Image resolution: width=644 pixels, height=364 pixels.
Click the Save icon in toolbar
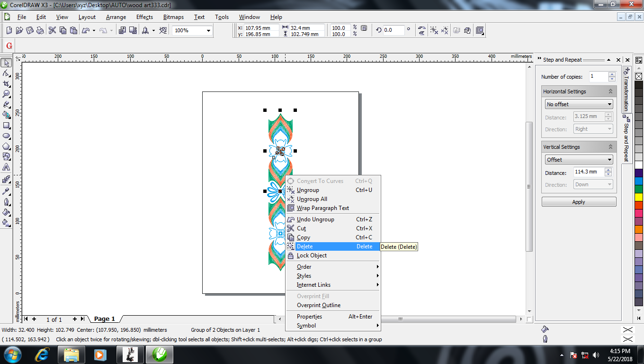[30, 30]
